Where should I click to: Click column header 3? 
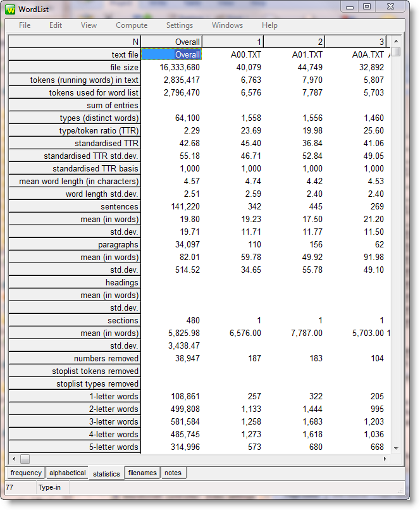pyautogui.click(x=355, y=42)
